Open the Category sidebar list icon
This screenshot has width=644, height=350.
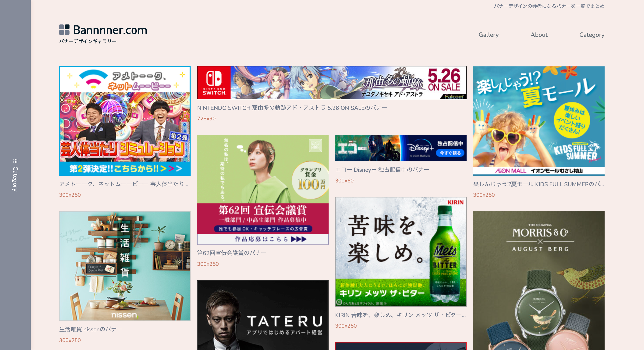(15, 161)
